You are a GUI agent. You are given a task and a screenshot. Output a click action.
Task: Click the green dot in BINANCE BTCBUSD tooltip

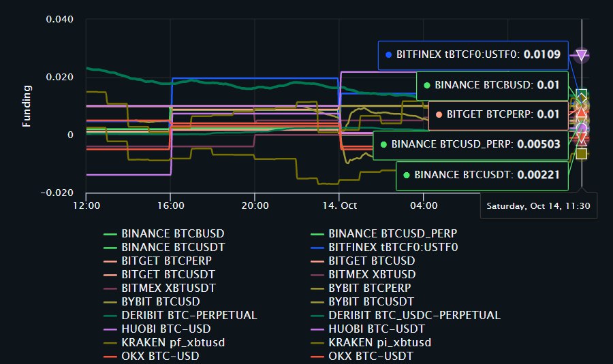(427, 86)
